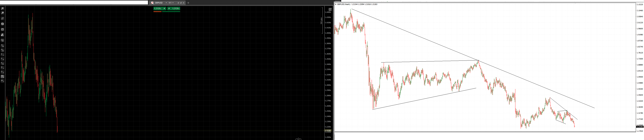Select the m15 timeframe
Viewport: 644px width, 140px height.
(x=3, y=46)
